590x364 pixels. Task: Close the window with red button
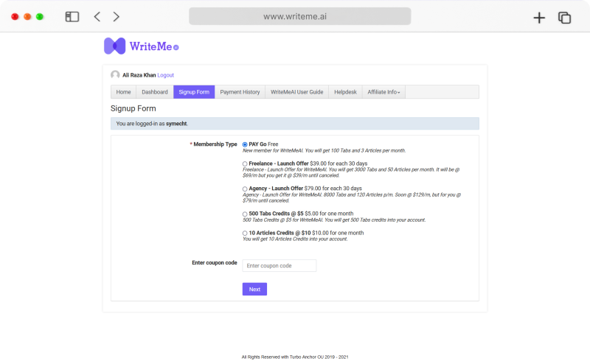click(x=15, y=16)
